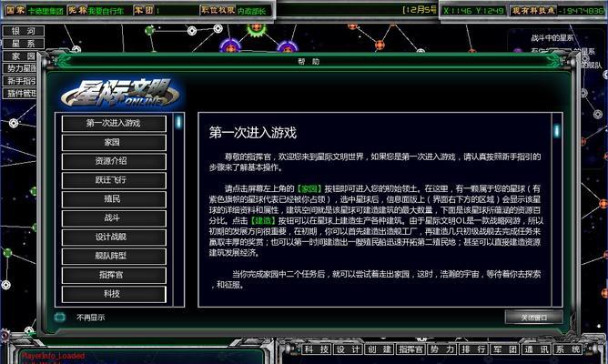
Task: Click the 昵称 我要自行车 field
Action: pos(97,11)
